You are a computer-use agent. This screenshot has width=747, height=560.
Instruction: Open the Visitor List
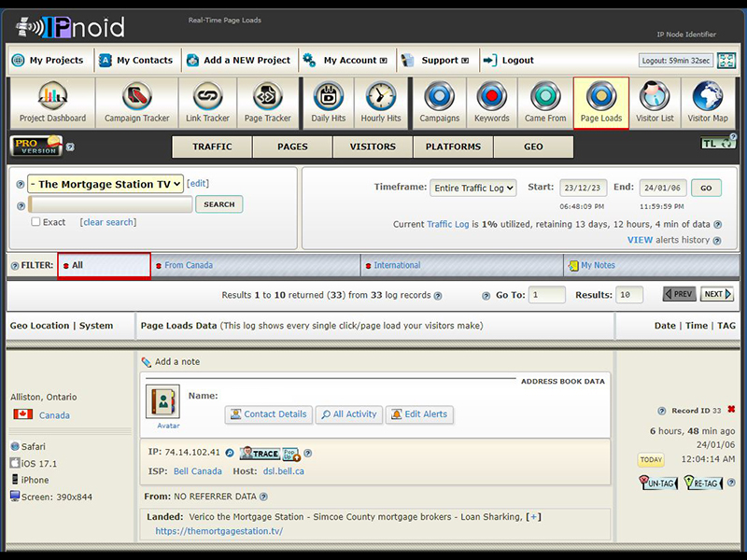(655, 103)
